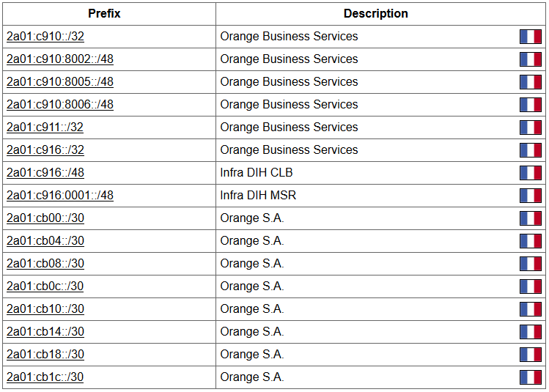Visit the 2a01:cb00::/30 prefix page
Screen dimensions: 549x392
pyautogui.click(x=45, y=218)
